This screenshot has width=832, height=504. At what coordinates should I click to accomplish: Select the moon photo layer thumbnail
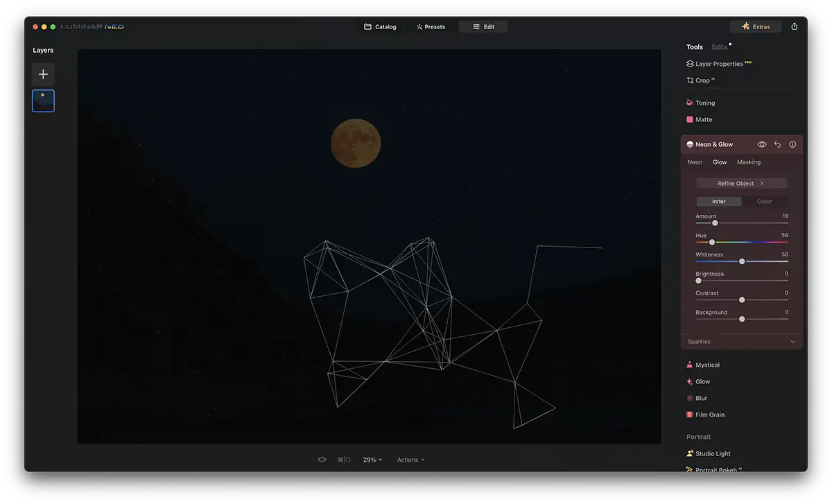(43, 101)
